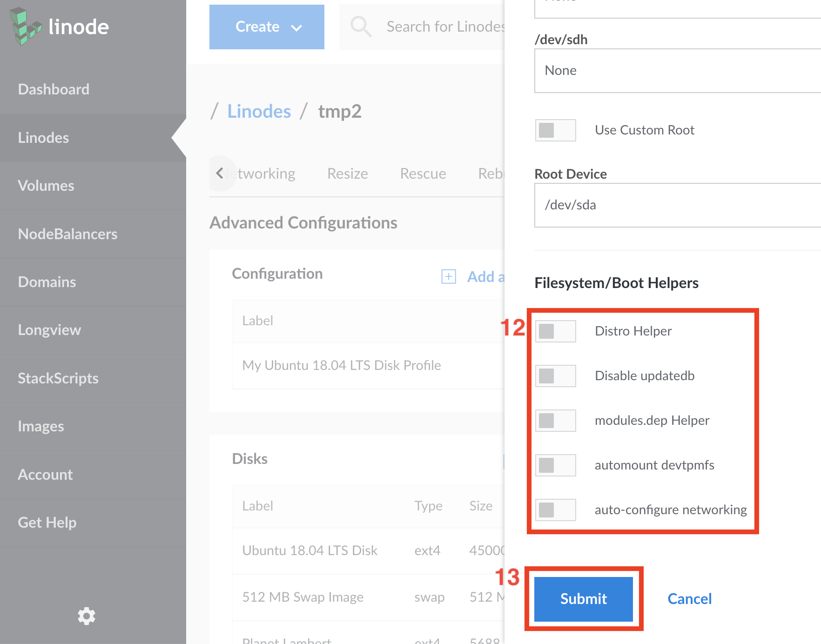Screen dimensions: 821x644
Task: Open Account in sidebar
Action: click(x=93, y=475)
